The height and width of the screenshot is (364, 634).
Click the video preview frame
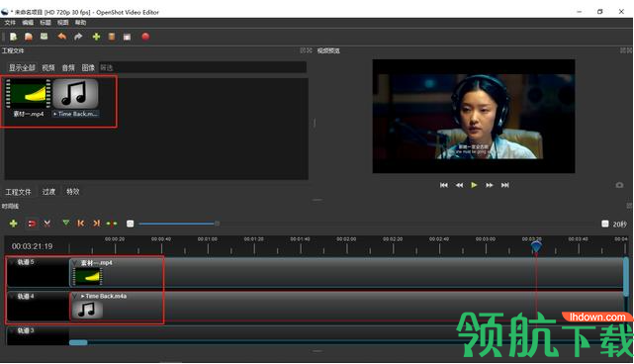[474, 116]
